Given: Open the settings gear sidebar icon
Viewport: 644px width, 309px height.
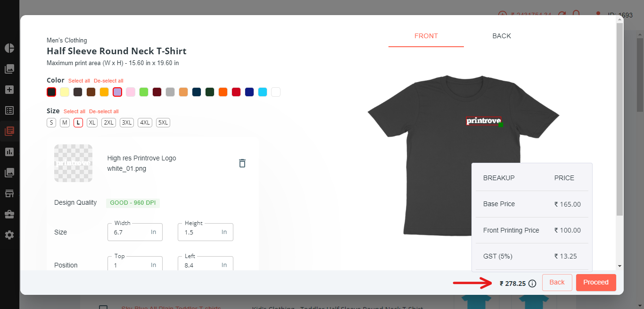Looking at the screenshot, I should [9, 235].
